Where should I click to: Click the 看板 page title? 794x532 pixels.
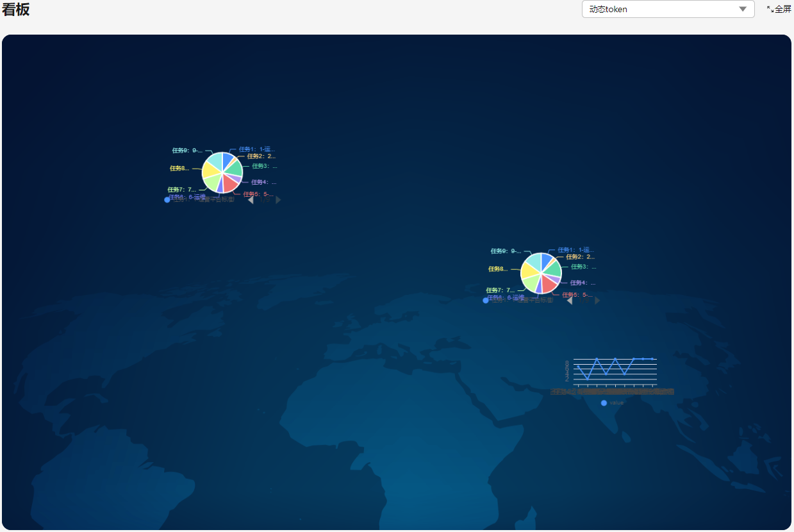[15, 10]
